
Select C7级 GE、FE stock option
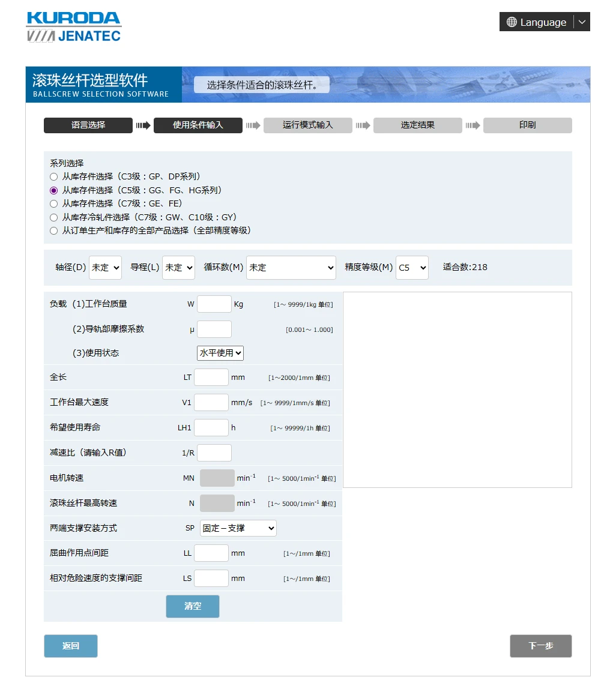click(x=54, y=204)
